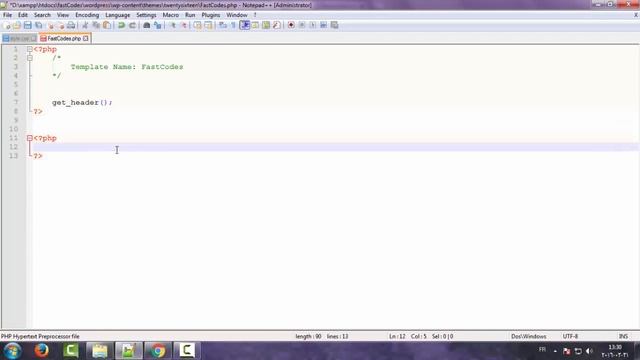Click length : 90 lines : 13 status field
This screenshot has width=640, height=360.
322,336
